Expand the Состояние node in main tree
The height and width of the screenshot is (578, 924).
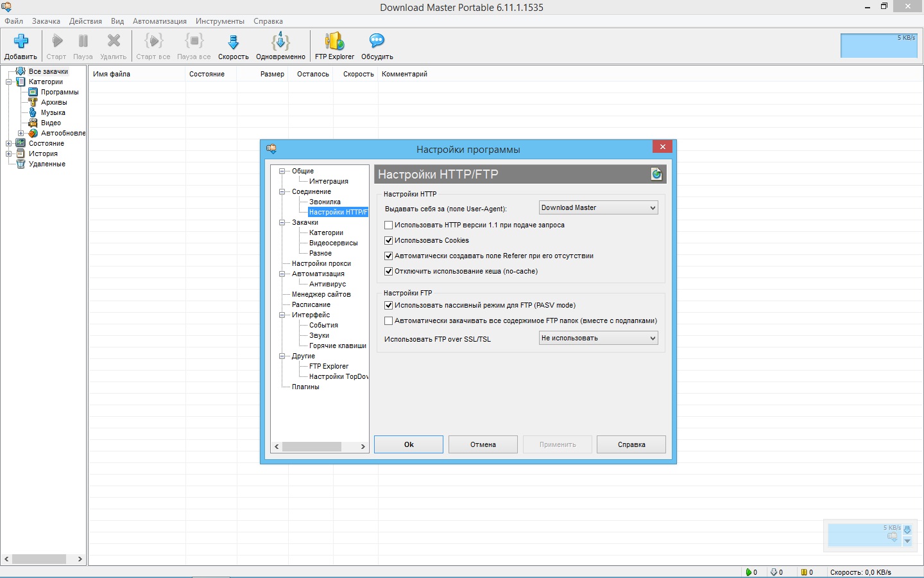(x=8, y=143)
